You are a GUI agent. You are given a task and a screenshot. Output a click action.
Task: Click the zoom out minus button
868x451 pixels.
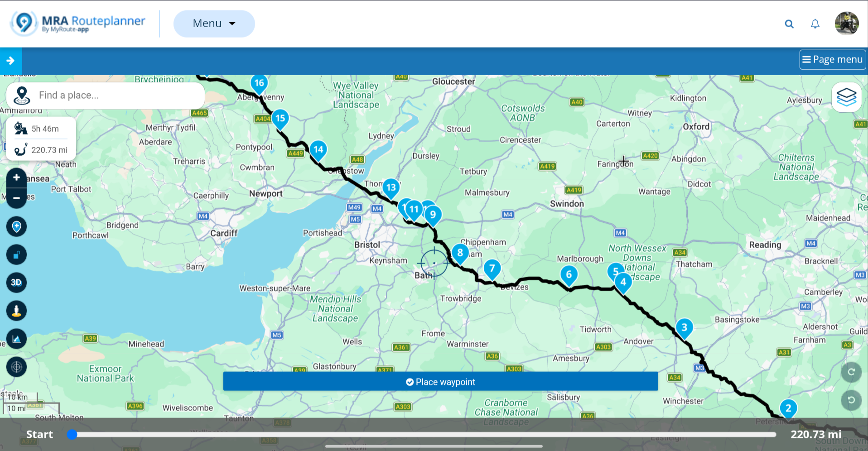[16, 198]
